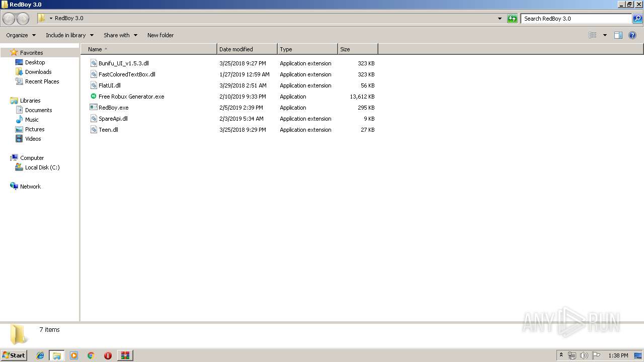Select Computer in navigation pane
644x362 pixels.
[32, 158]
